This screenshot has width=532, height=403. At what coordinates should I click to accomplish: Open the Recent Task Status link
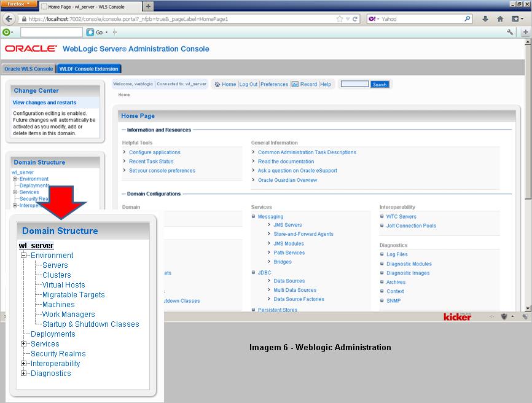click(x=151, y=162)
